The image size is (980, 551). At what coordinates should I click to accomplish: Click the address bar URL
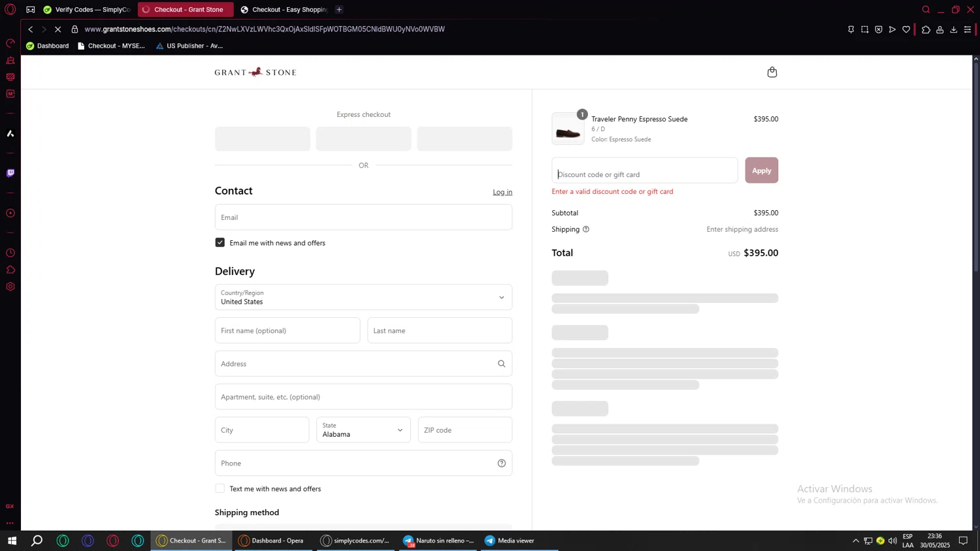pyautogui.click(x=265, y=29)
